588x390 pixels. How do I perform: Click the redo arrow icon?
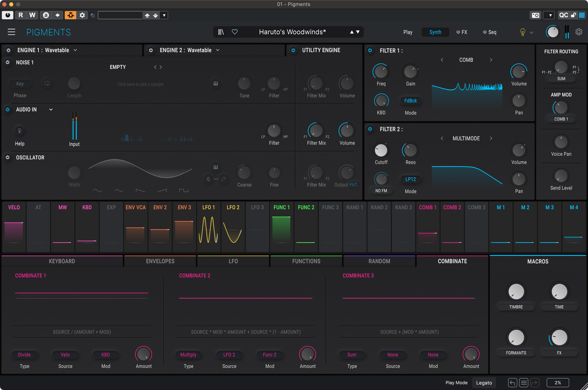pos(534,383)
